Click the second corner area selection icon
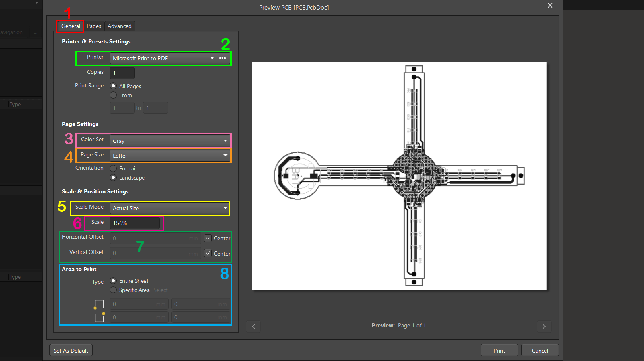 [x=99, y=317]
